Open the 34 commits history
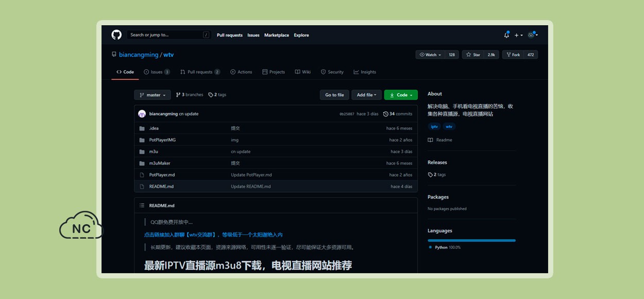Image resolution: width=644 pixels, height=299 pixels. tap(398, 114)
